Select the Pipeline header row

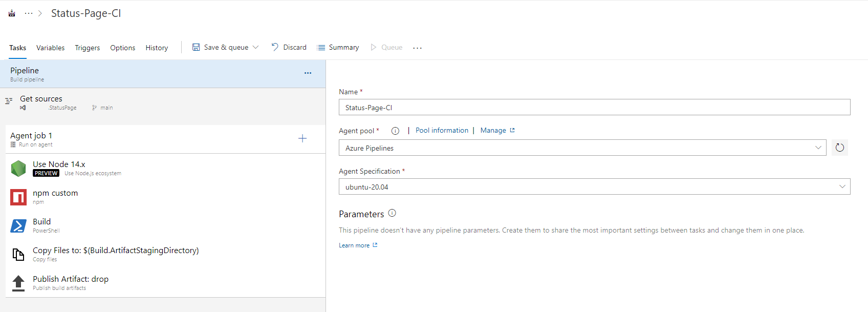163,74
